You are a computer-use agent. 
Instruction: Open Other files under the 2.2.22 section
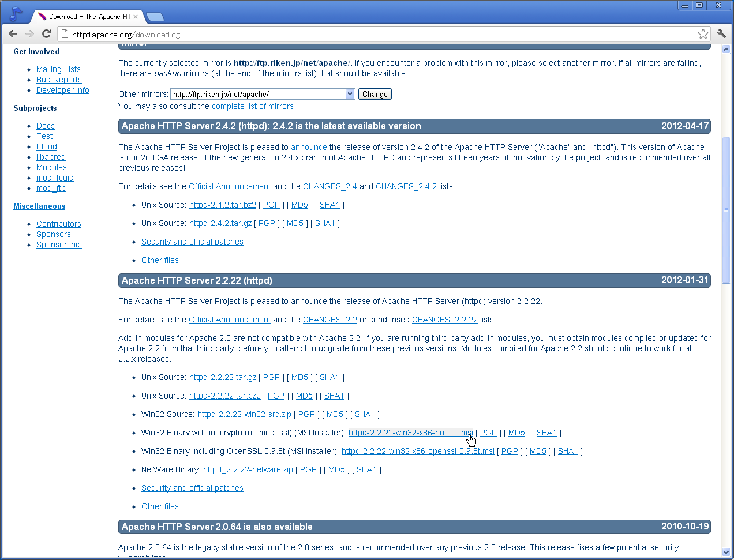coord(160,506)
